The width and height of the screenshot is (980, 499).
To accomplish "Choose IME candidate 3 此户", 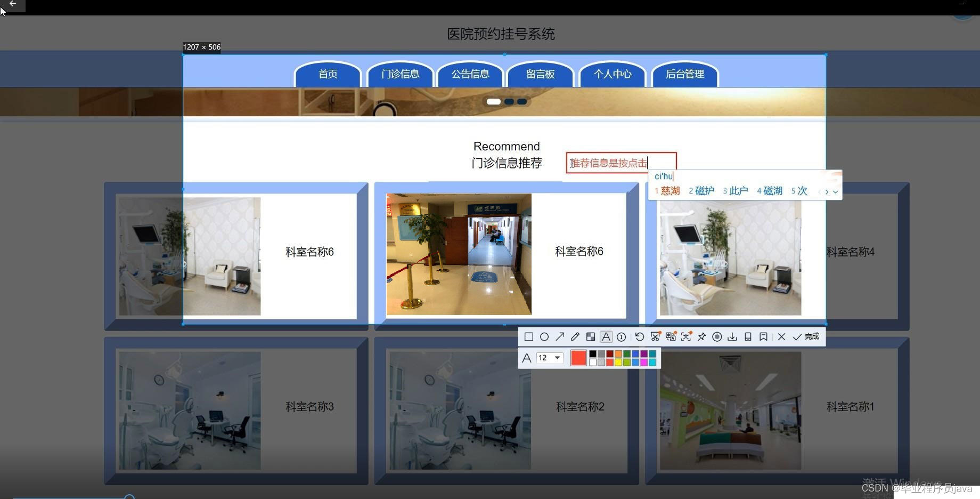I will 736,191.
